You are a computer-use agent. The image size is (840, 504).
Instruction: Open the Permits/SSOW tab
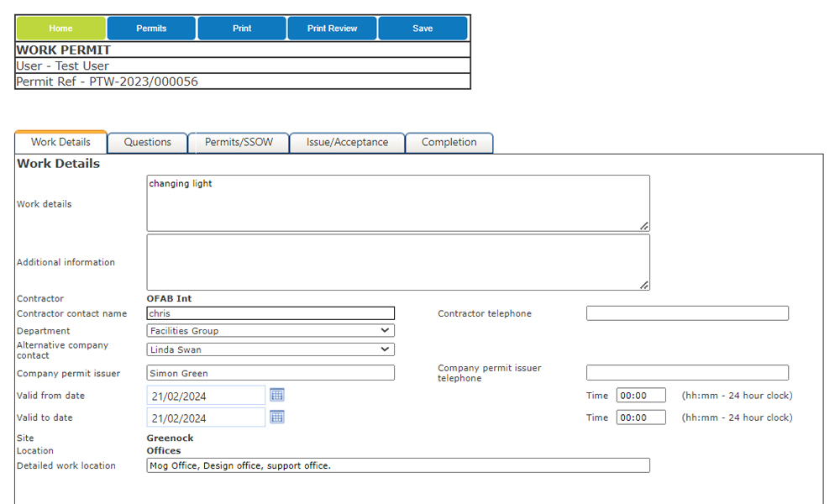point(240,142)
